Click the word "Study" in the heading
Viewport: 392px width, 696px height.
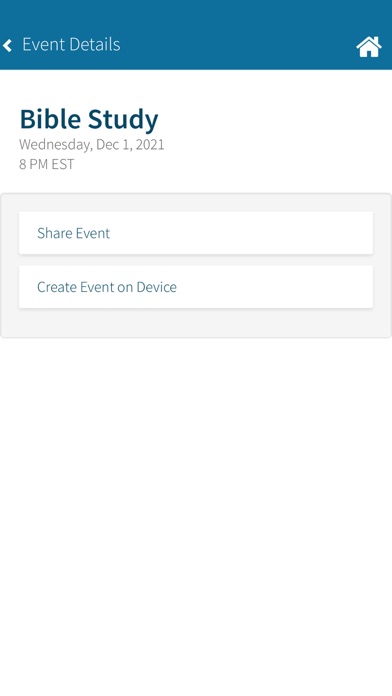[x=123, y=119]
